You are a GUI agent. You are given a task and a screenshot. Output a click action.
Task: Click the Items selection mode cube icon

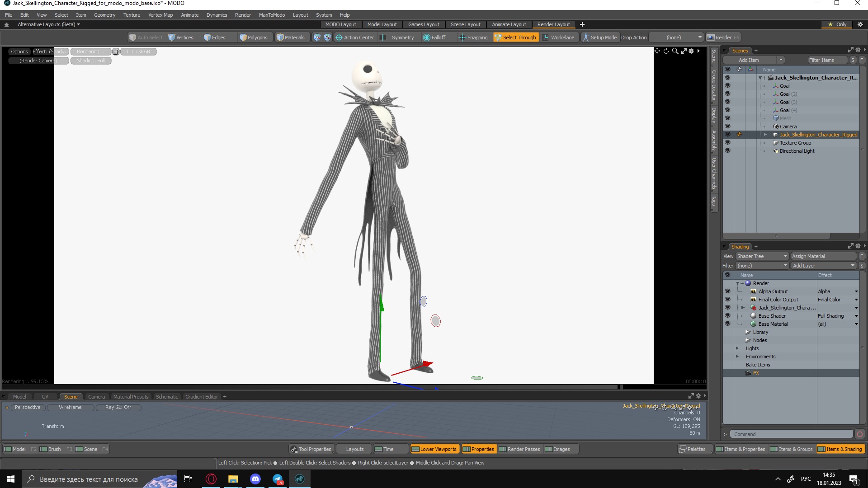[x=317, y=38]
